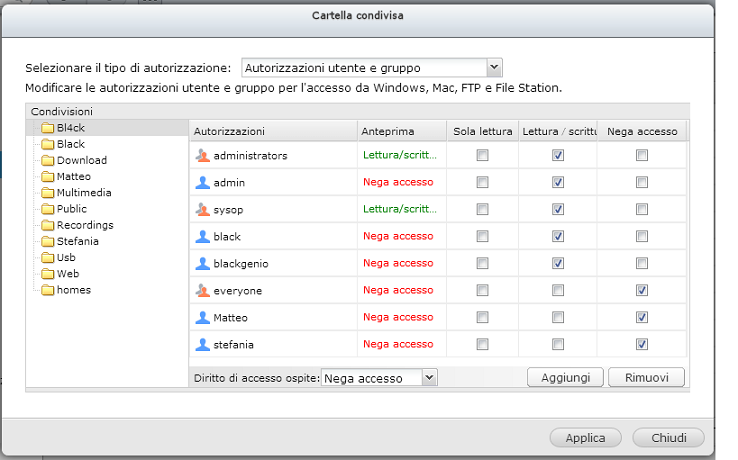Image resolution: width=738 pixels, height=460 pixels.
Task: Enable Sola lettura for administrators
Action: point(483,155)
